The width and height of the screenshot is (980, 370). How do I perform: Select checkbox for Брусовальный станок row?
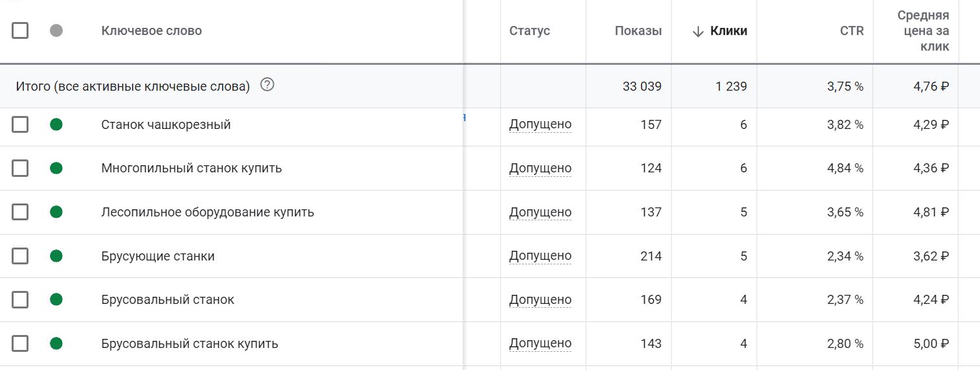click(x=20, y=299)
